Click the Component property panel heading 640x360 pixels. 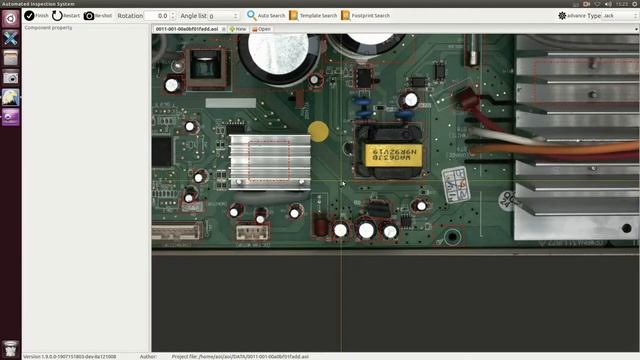click(x=48, y=28)
